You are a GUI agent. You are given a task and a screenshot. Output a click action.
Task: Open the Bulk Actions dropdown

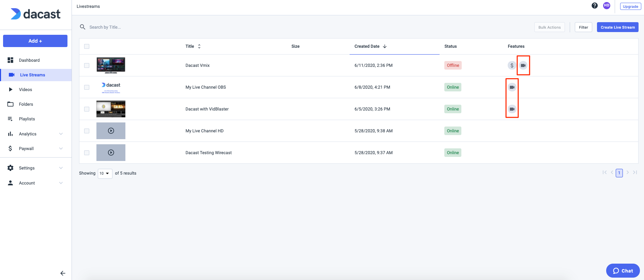[x=549, y=27]
